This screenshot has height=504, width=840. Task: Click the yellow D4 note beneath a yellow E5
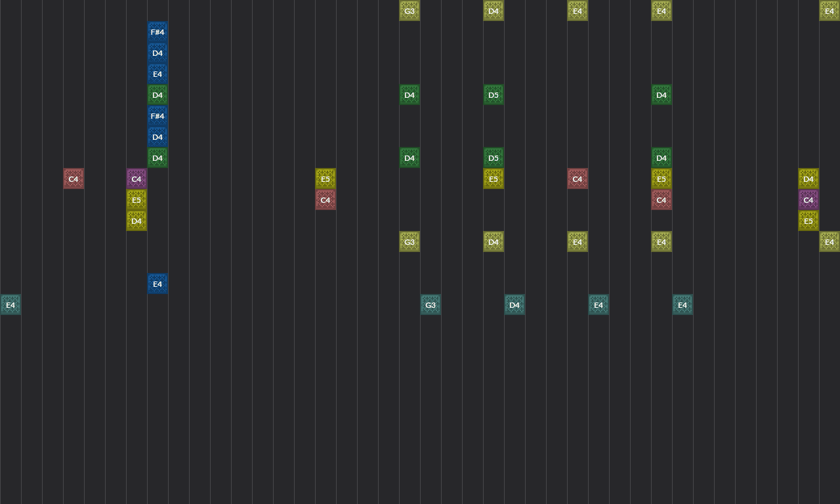coord(136,220)
